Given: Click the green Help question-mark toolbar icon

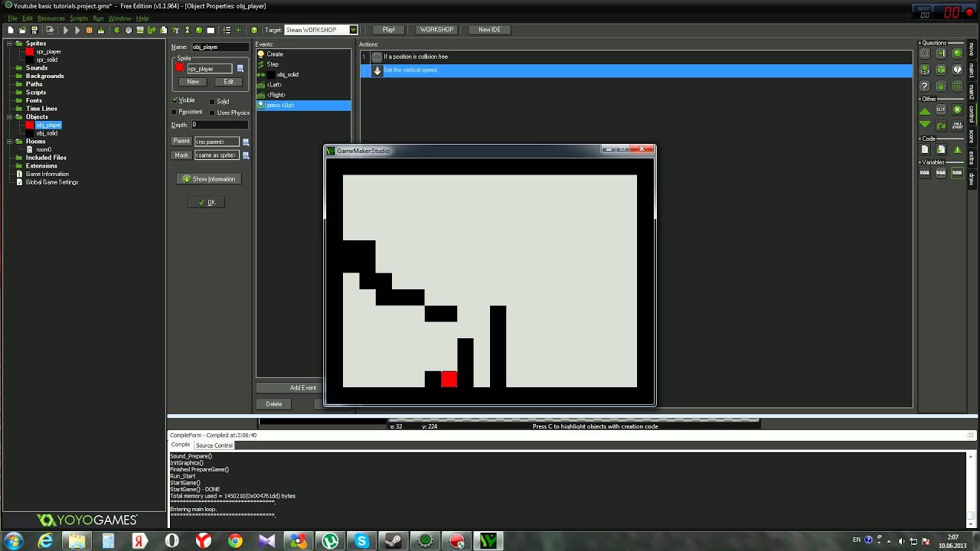Looking at the screenshot, I should tap(253, 30).
